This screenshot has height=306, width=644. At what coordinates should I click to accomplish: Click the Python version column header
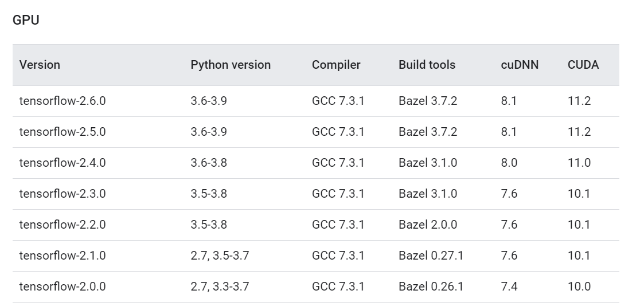pyautogui.click(x=231, y=65)
